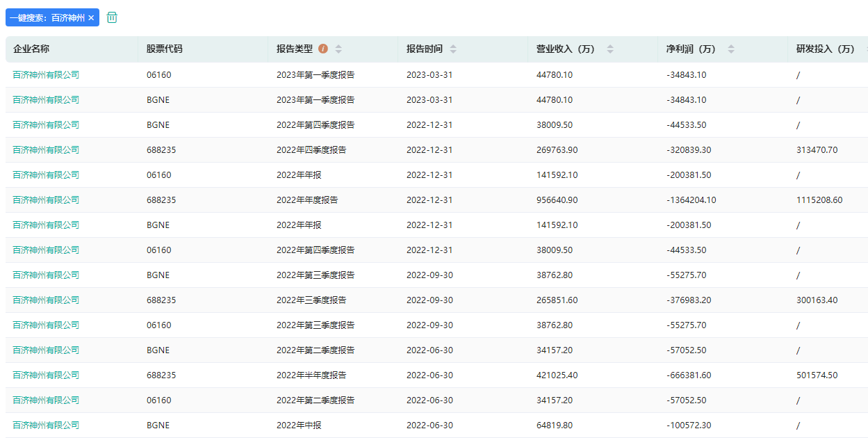Click net profit value -376983.20
This screenshot has width=868, height=438.
pyautogui.click(x=689, y=300)
